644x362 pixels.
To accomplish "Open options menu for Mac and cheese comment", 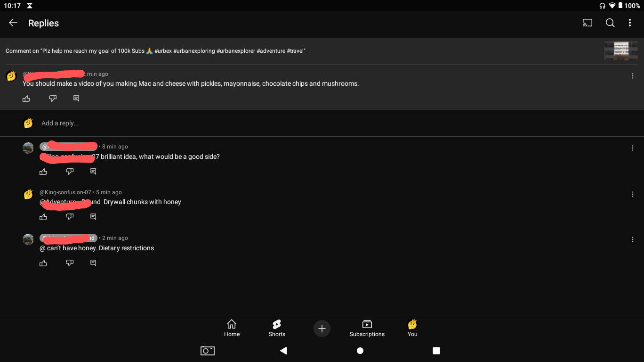I will click(632, 76).
